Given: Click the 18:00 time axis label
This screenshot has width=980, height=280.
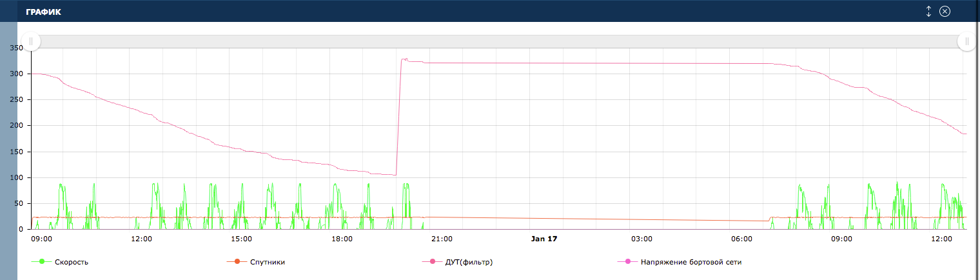Looking at the screenshot, I should 342,239.
